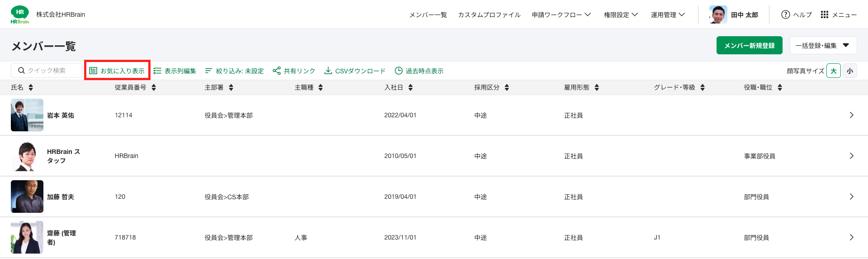Open 一括登録・編集 dropdown
The image size is (868, 259).
(823, 45)
